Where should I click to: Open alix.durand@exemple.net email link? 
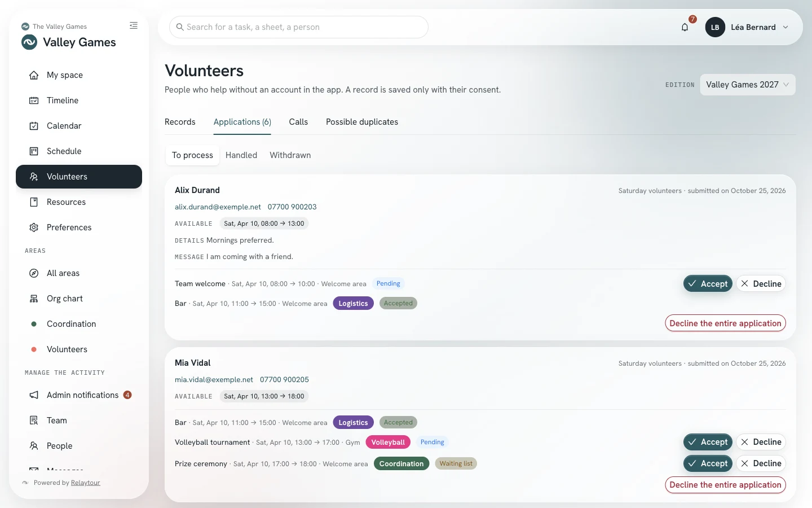pos(218,207)
